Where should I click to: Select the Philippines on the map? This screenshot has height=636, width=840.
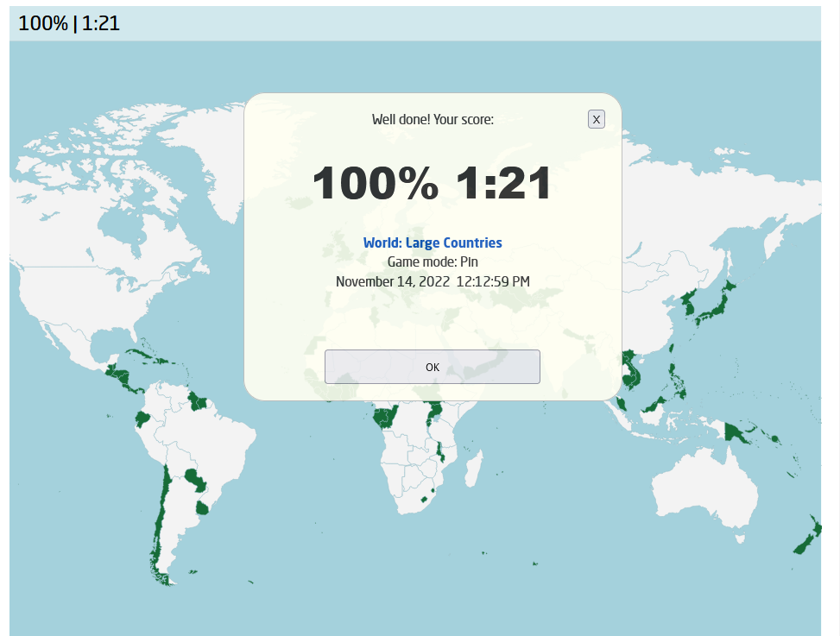[x=677, y=381]
